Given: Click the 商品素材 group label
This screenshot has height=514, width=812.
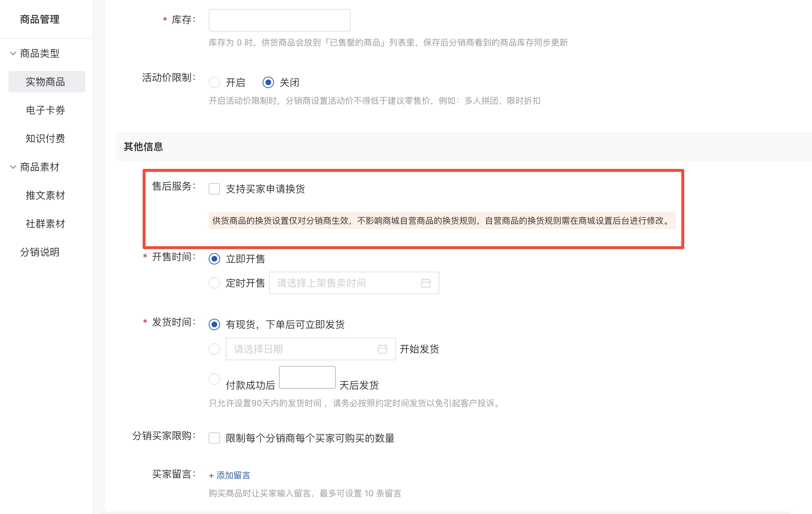Looking at the screenshot, I should 40,167.
